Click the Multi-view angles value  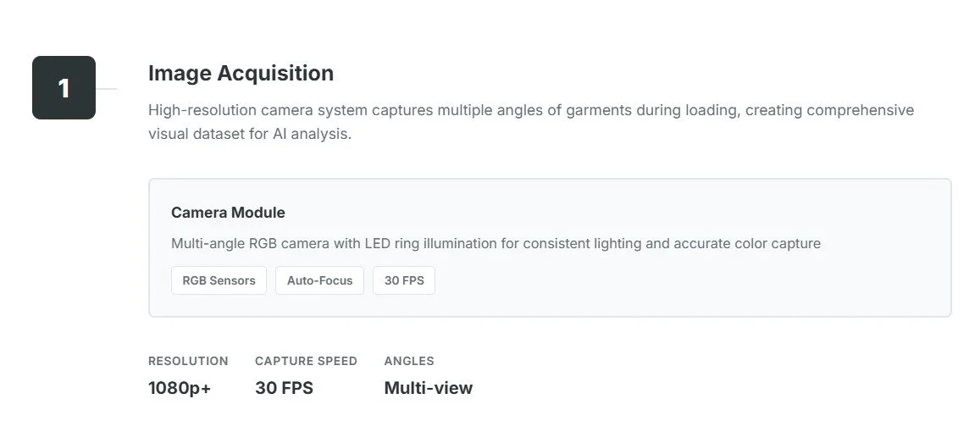pyautogui.click(x=428, y=388)
